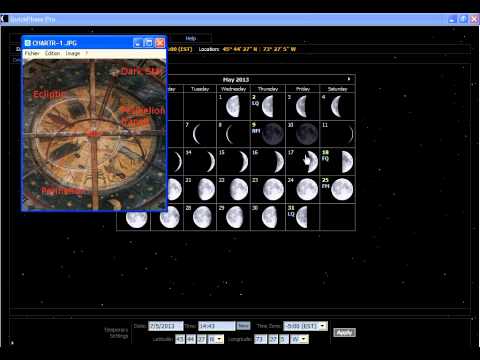Open longitude E/W hemisphere dropdown
This screenshot has width=480, height=360.
pyautogui.click(x=300, y=339)
